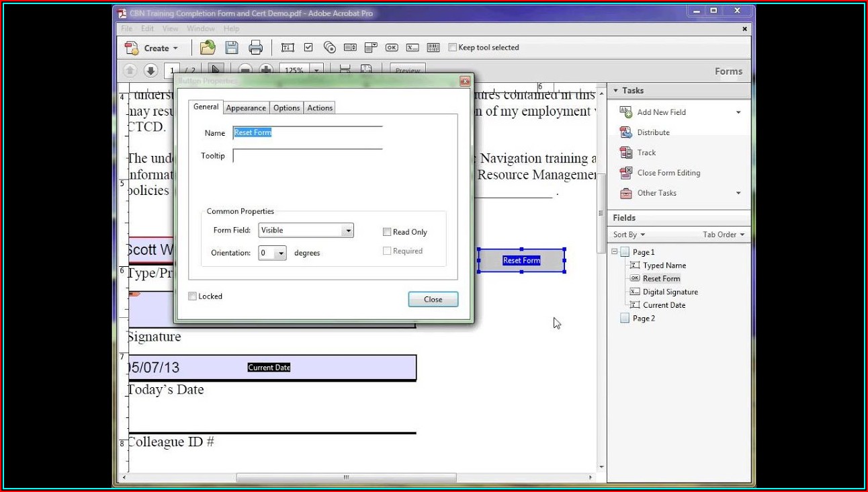Select the radio button tool icon
Viewport: 868px width, 492px height.
[x=329, y=48]
